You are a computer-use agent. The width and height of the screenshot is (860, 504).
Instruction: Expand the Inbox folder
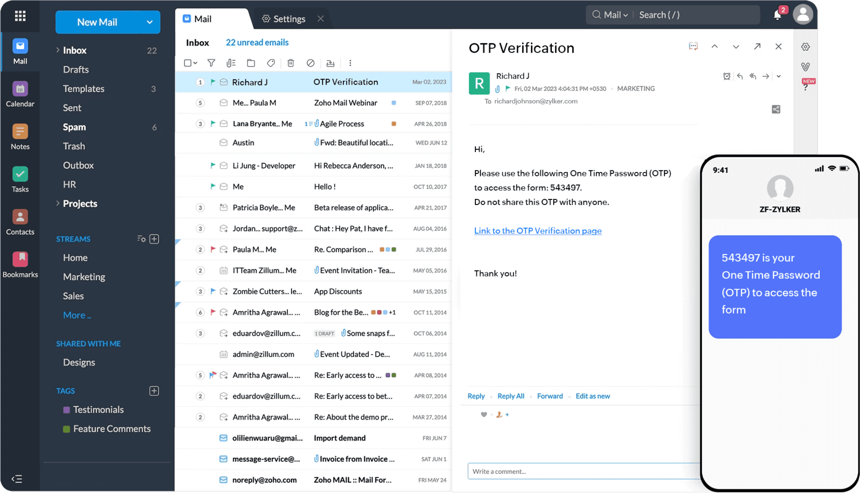(57, 50)
